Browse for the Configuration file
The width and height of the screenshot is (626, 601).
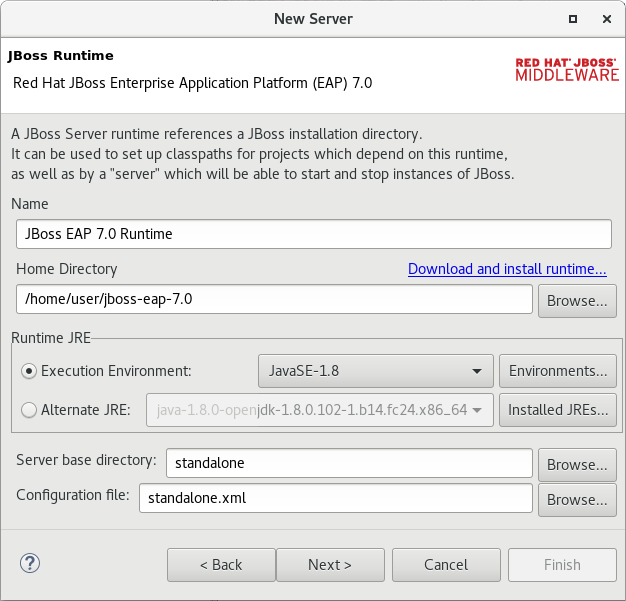(577, 500)
